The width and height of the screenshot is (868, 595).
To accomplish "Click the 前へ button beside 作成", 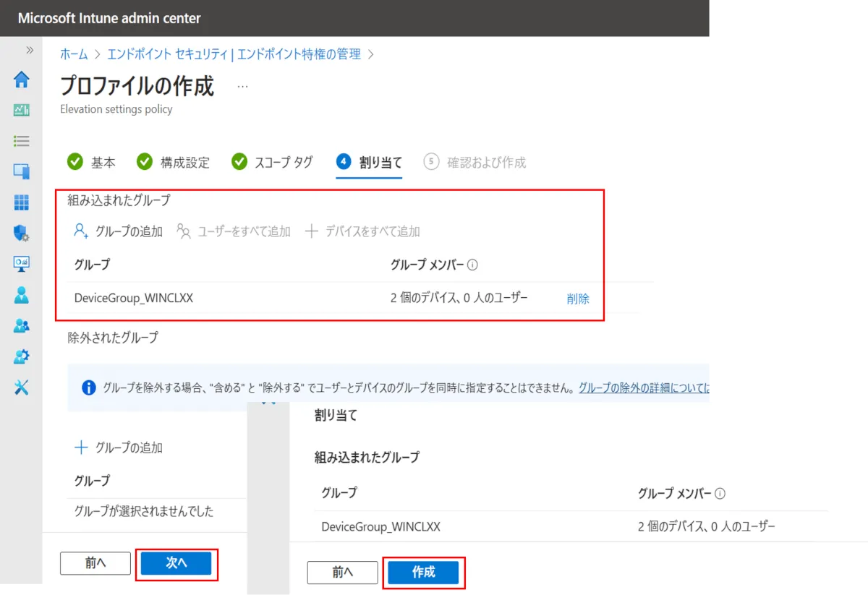I will point(342,573).
